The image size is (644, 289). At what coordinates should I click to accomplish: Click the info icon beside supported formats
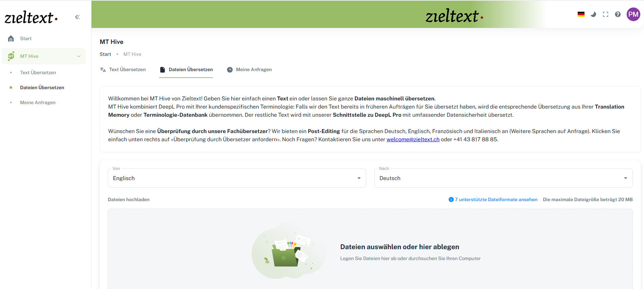[x=451, y=199]
